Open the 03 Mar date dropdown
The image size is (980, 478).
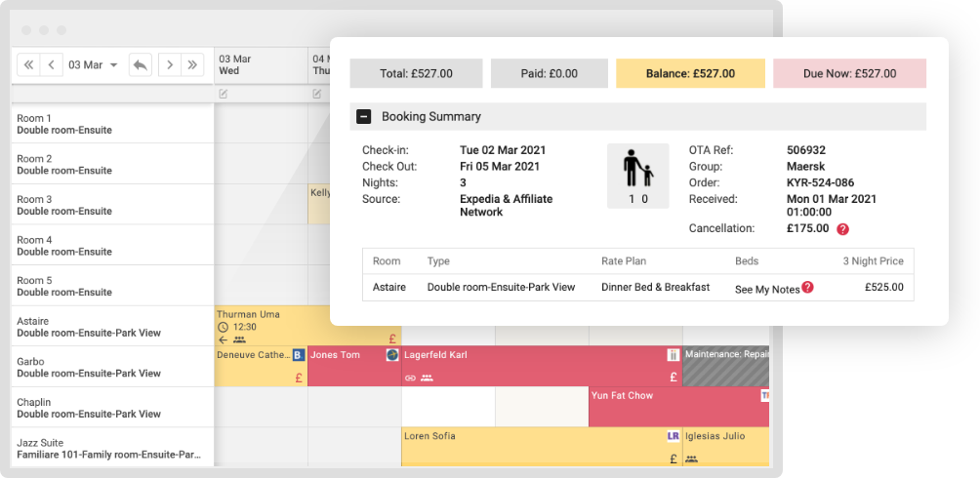tap(93, 65)
